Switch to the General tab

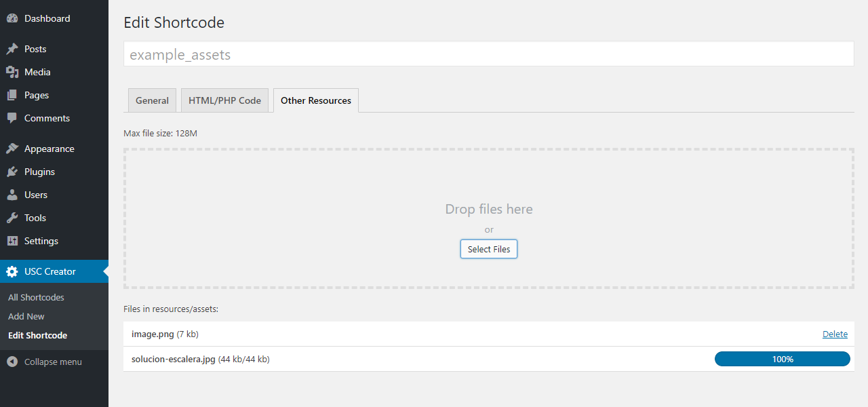pyautogui.click(x=152, y=100)
